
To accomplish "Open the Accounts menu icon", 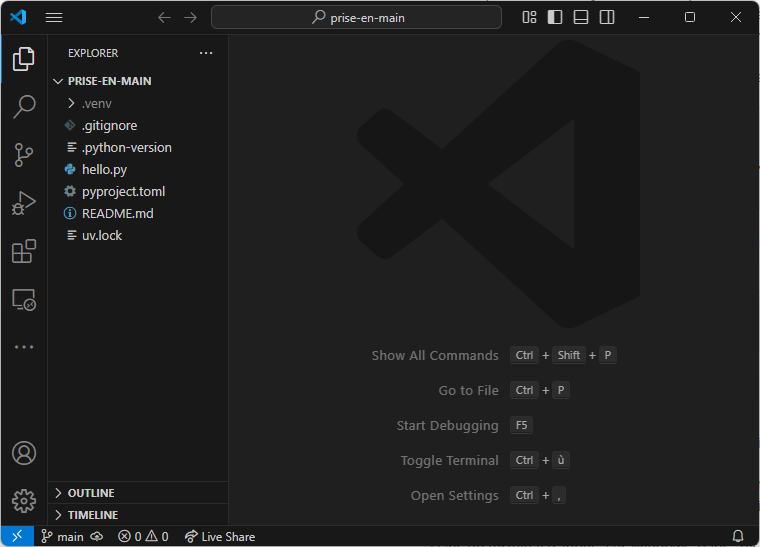I will 24,453.
